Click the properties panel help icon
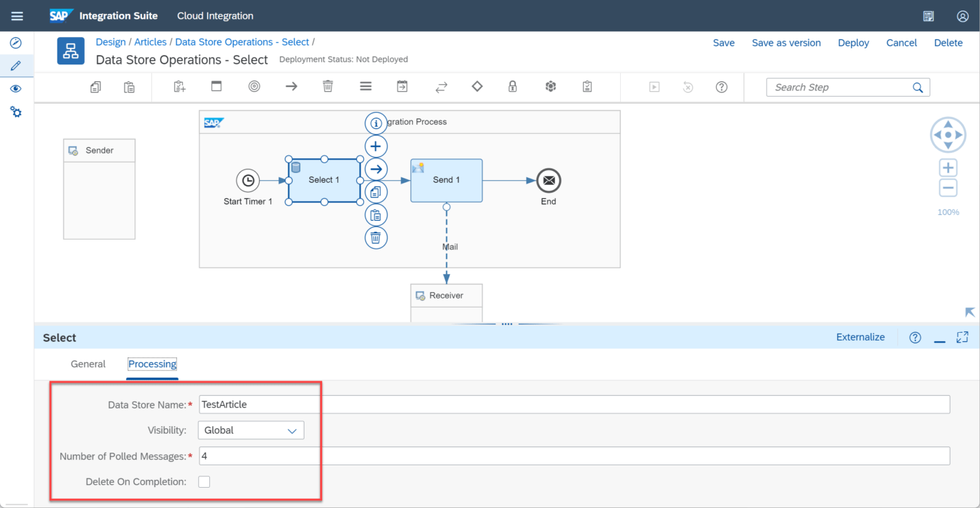Image resolution: width=980 pixels, height=508 pixels. pos(915,338)
